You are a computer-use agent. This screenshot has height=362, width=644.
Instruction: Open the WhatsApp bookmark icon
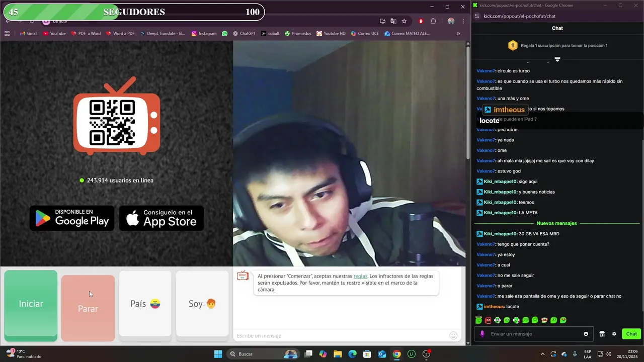coord(225,34)
